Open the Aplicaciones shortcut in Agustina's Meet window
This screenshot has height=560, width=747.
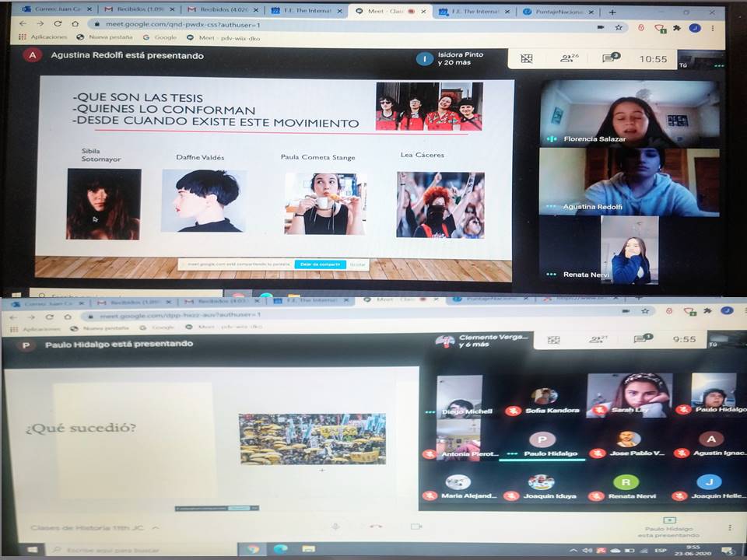click(x=42, y=37)
